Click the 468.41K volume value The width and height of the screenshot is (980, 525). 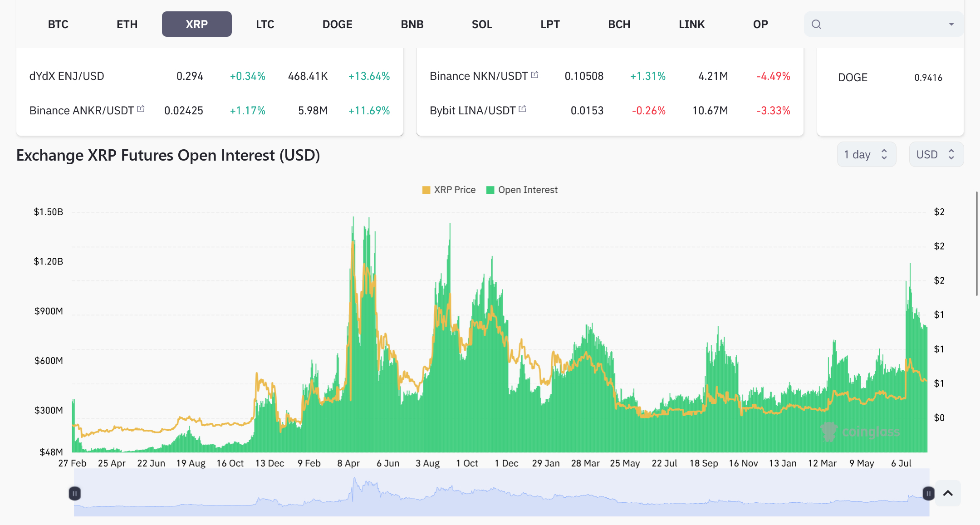tap(308, 76)
